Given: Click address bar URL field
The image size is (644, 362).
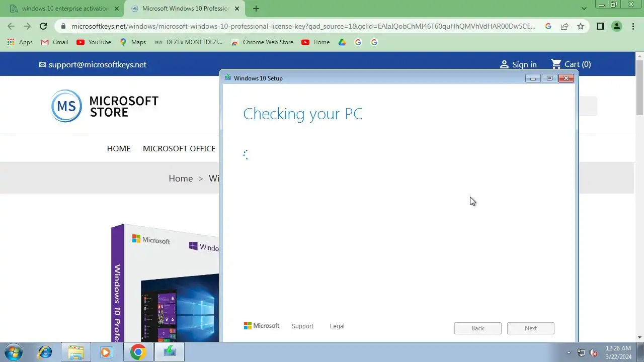Looking at the screenshot, I should (x=303, y=26).
